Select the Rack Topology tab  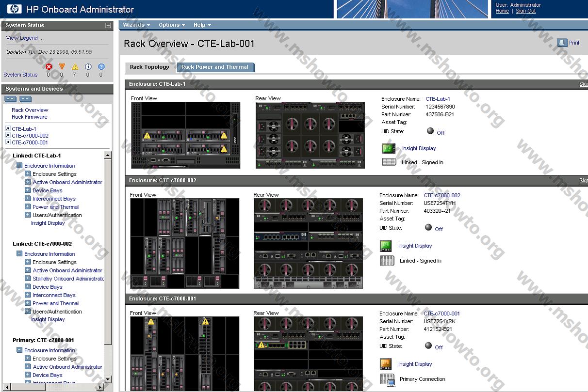click(x=149, y=67)
